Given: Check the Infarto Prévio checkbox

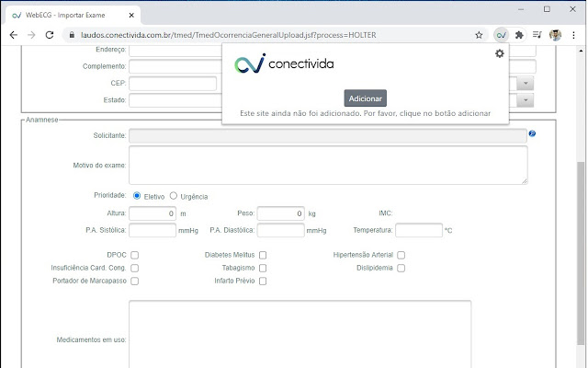Looking at the screenshot, I should (x=263, y=281).
